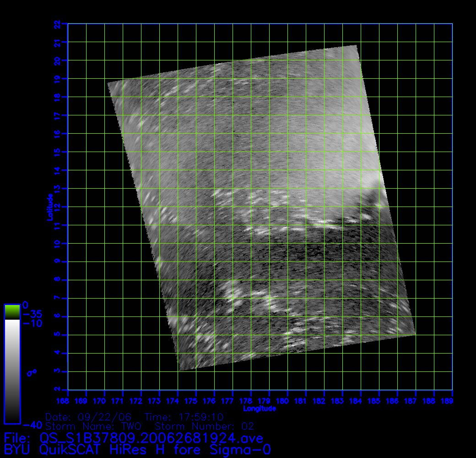Click the sigma-naught symbol beside the color bar
Image resolution: width=476 pixels, height=458 pixels.
pos(32,373)
